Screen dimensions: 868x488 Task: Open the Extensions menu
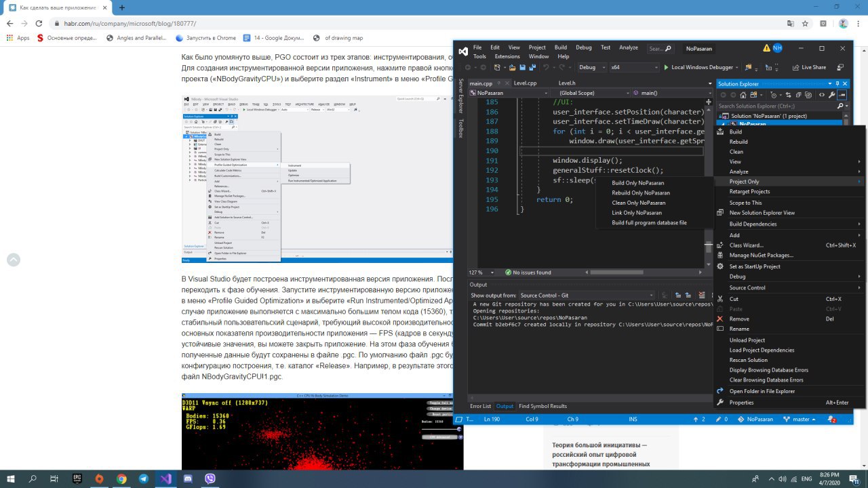[507, 57]
